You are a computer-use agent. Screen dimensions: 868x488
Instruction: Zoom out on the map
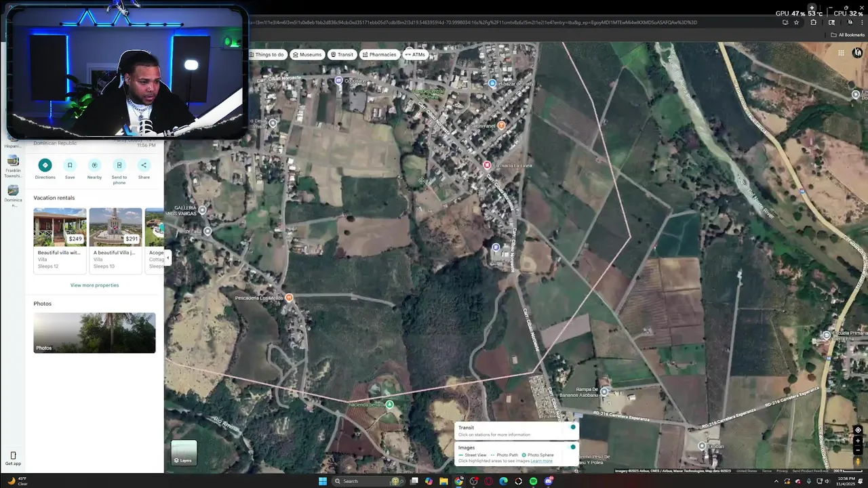[x=858, y=450]
